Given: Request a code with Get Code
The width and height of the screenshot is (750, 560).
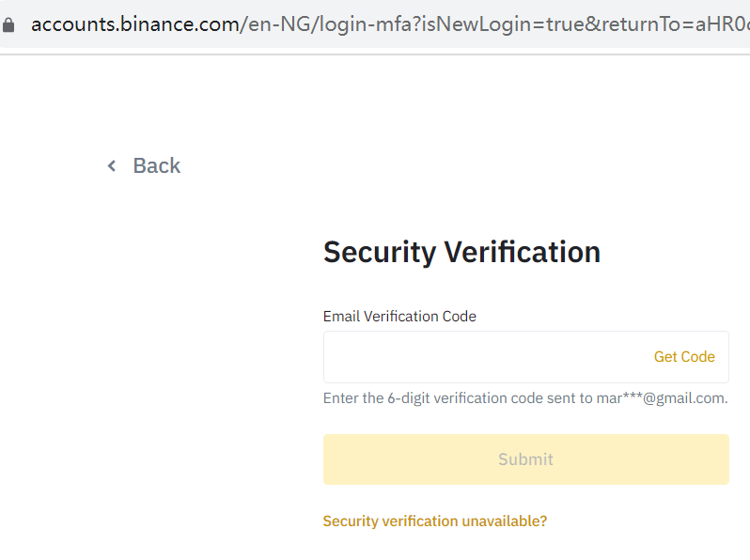Looking at the screenshot, I should (x=684, y=357).
